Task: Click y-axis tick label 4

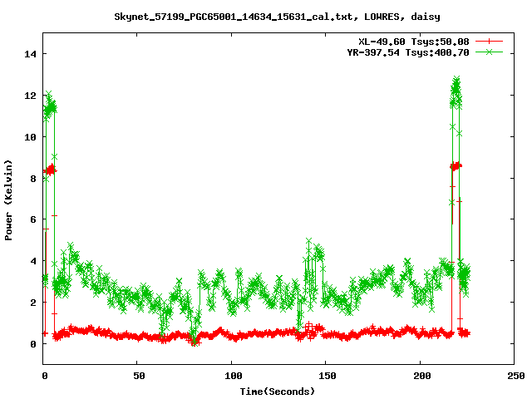Action: point(33,261)
